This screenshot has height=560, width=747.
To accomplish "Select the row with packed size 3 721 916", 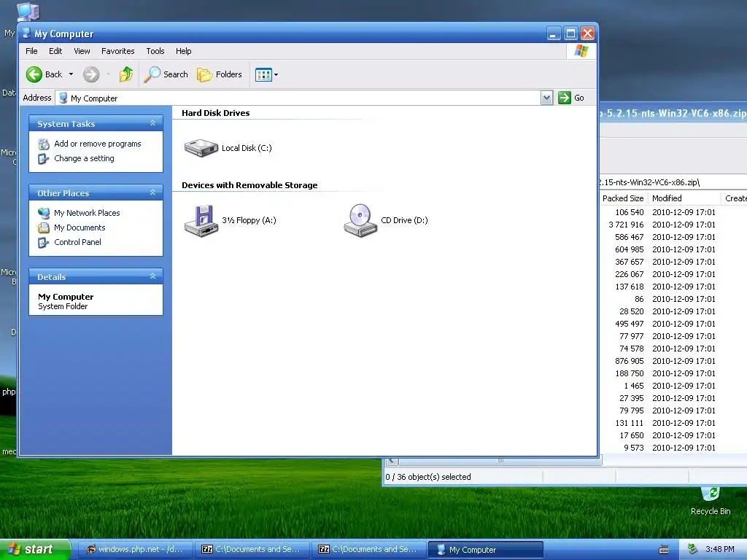I will coord(673,225).
